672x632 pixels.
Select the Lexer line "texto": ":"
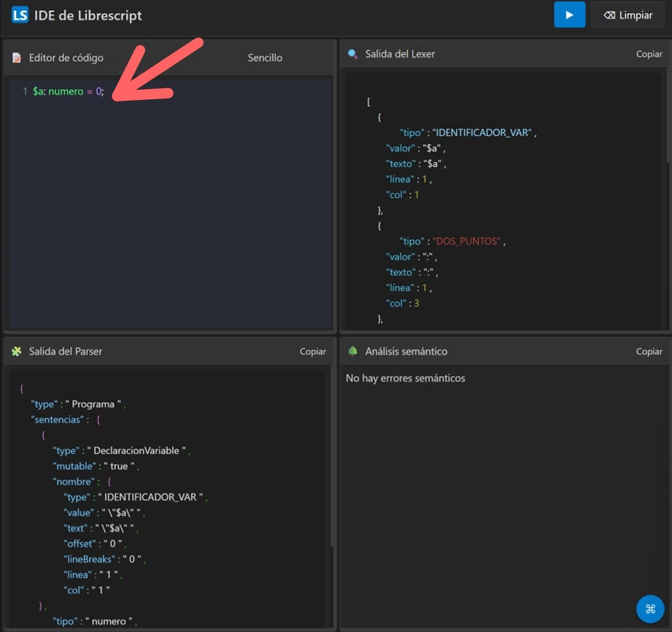[412, 272]
